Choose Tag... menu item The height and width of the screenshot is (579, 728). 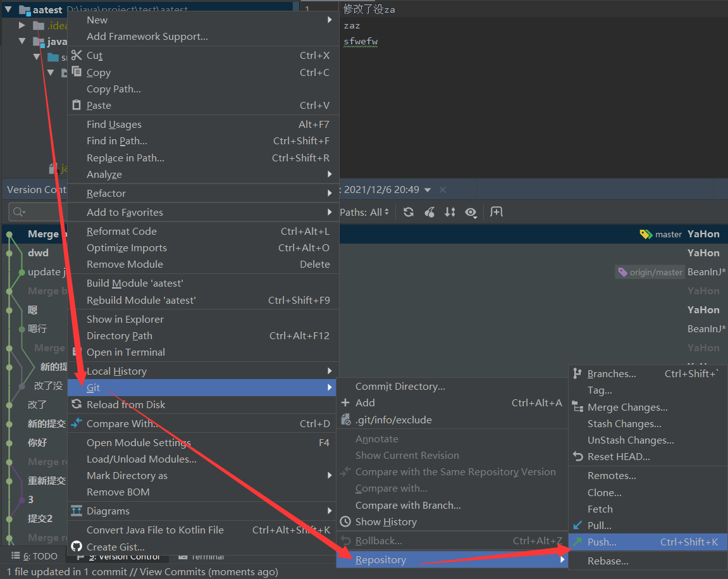pyautogui.click(x=648, y=390)
